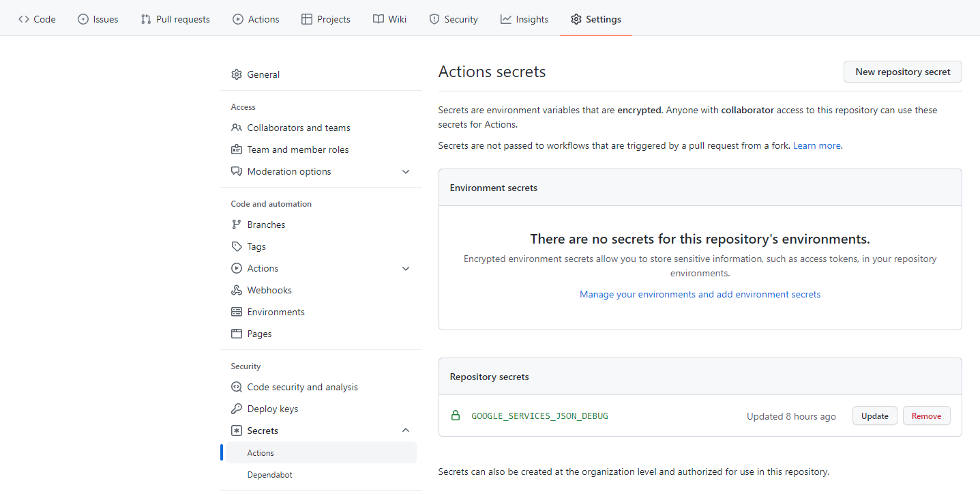Select Dependabot under Secrets in sidebar

click(270, 474)
